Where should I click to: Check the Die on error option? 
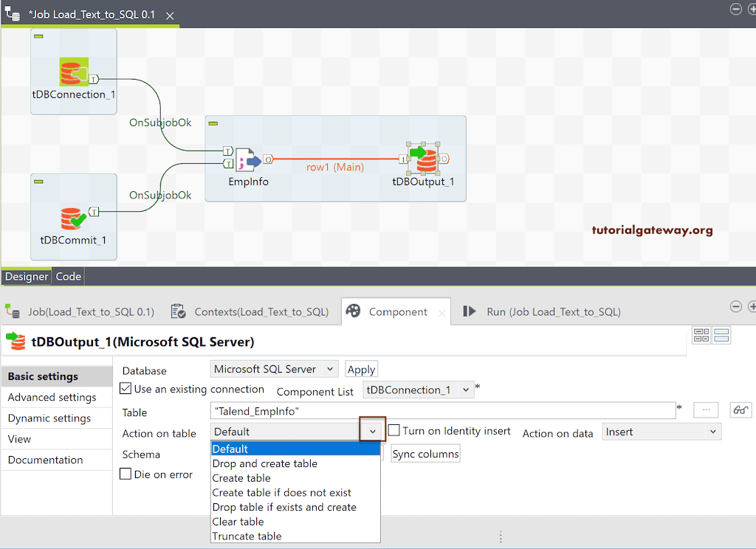[123, 474]
